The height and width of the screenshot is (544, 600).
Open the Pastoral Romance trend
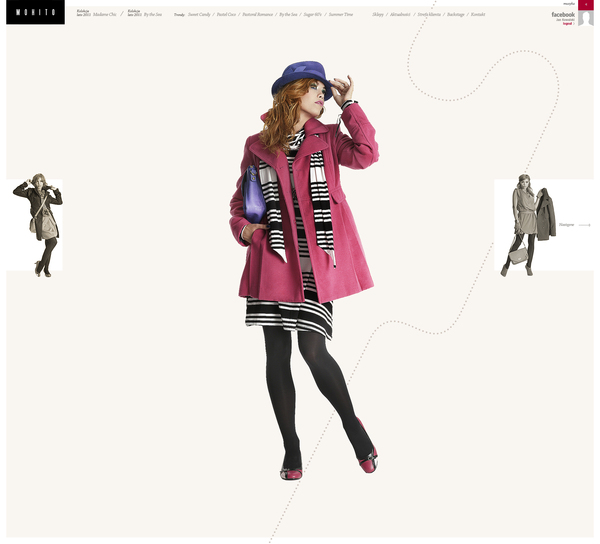click(258, 15)
